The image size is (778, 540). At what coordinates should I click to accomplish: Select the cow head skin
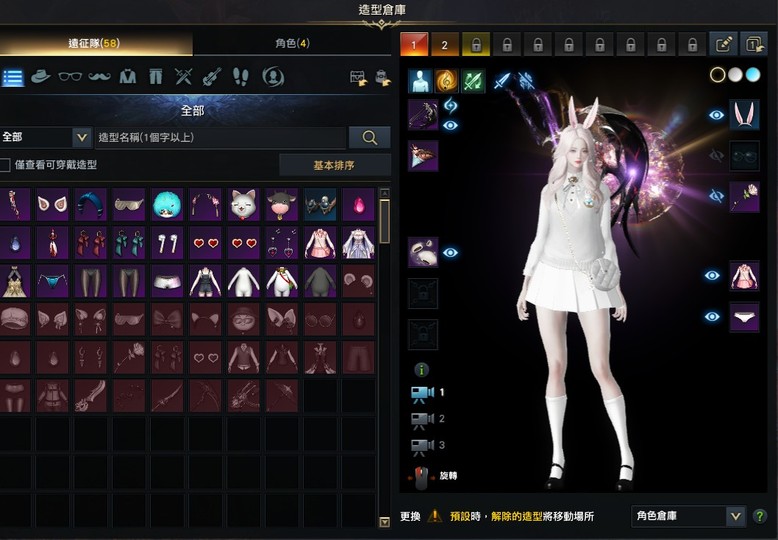281,204
